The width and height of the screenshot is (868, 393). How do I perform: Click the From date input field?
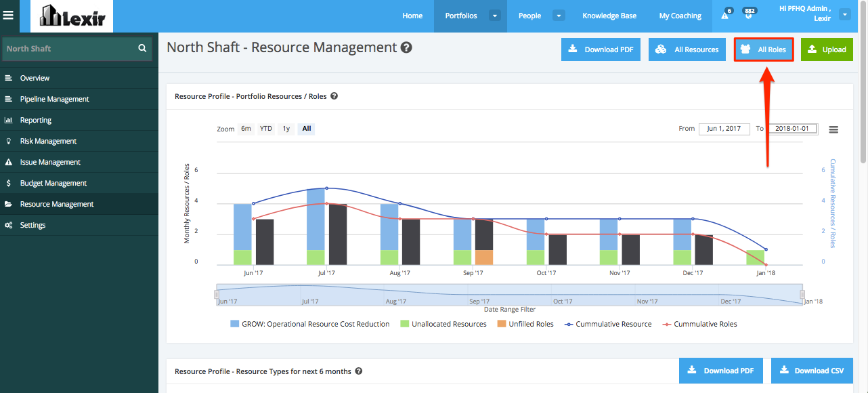[x=724, y=129]
